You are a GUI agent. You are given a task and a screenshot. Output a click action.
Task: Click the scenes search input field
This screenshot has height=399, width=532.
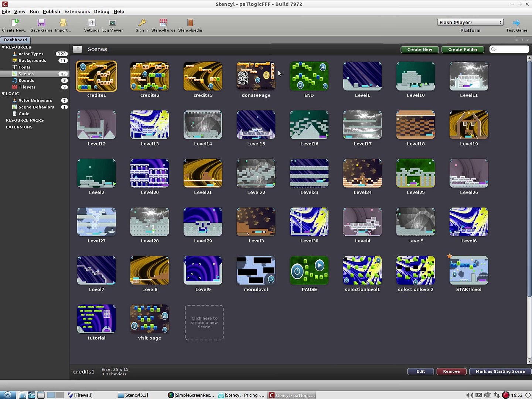[509, 50]
